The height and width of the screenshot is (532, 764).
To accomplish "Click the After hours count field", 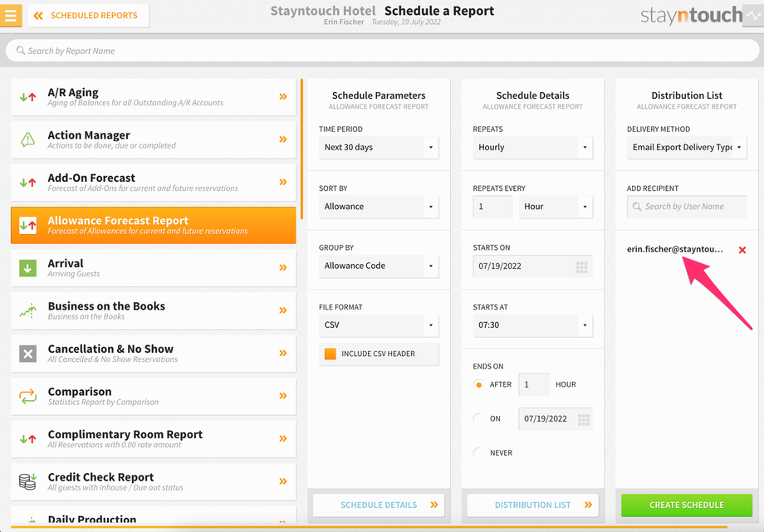I will (534, 384).
